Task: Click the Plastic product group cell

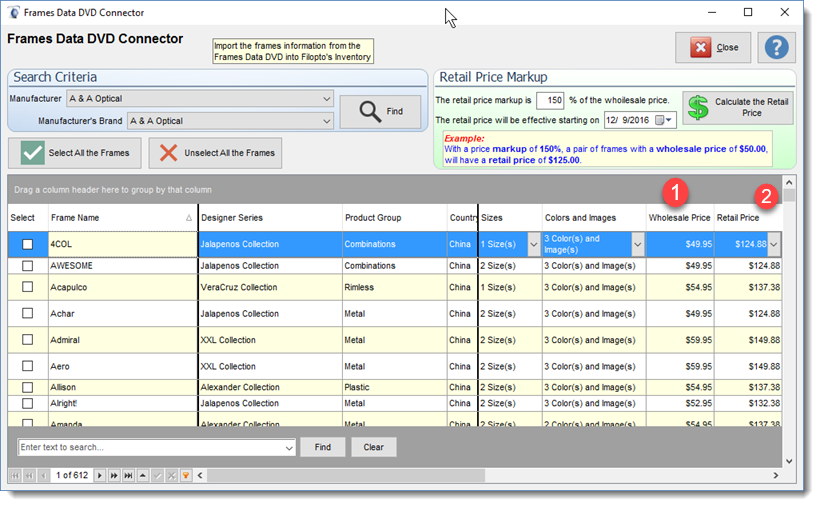Action: (x=395, y=387)
